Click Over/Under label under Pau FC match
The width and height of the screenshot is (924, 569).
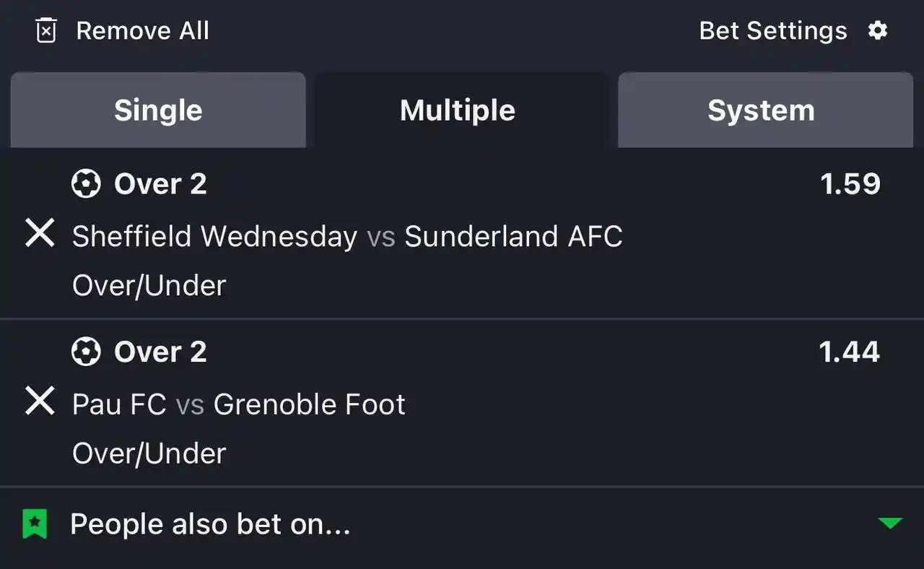[149, 453]
